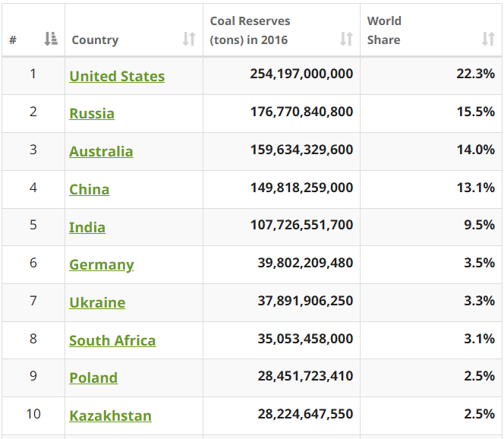Screen dimensions: 504x439
Task: Open the Germany link
Action: point(102,264)
